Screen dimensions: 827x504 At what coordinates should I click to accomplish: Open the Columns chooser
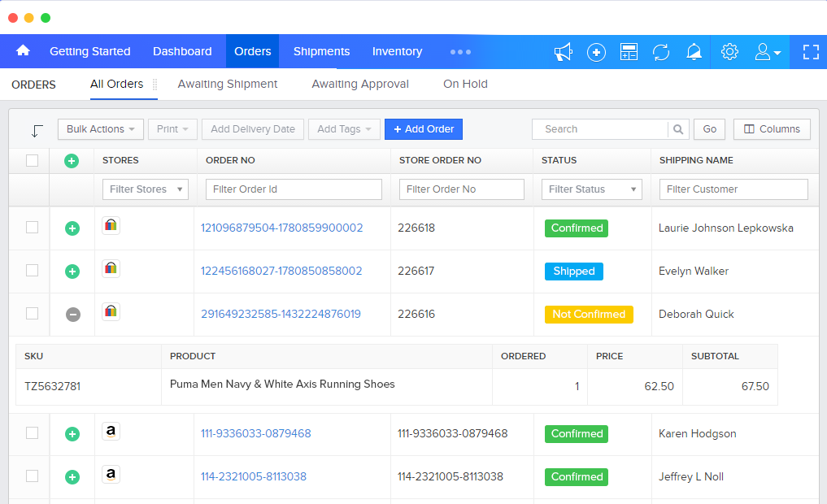772,129
